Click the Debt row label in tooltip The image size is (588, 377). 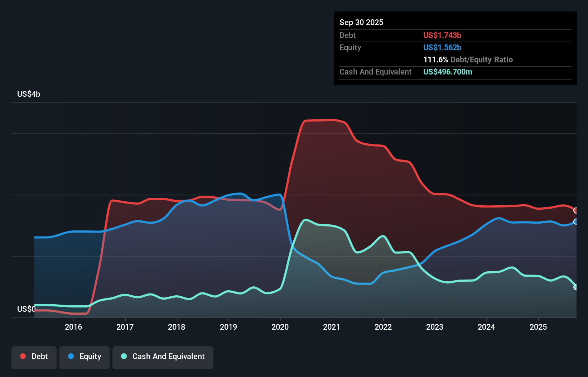(347, 35)
